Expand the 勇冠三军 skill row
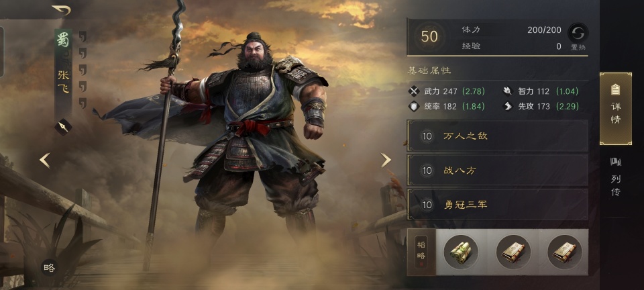Screen dimensions: 644x290 (x=497, y=205)
